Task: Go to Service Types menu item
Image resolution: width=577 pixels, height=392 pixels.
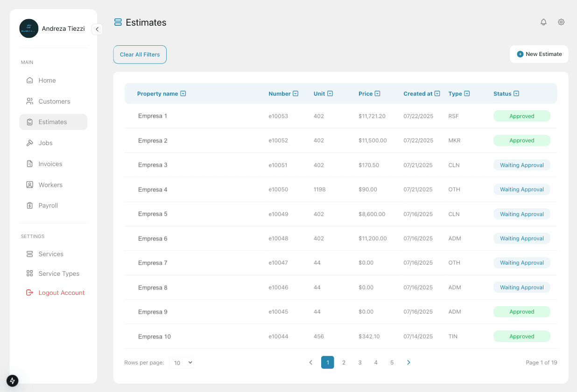Action: click(x=58, y=273)
